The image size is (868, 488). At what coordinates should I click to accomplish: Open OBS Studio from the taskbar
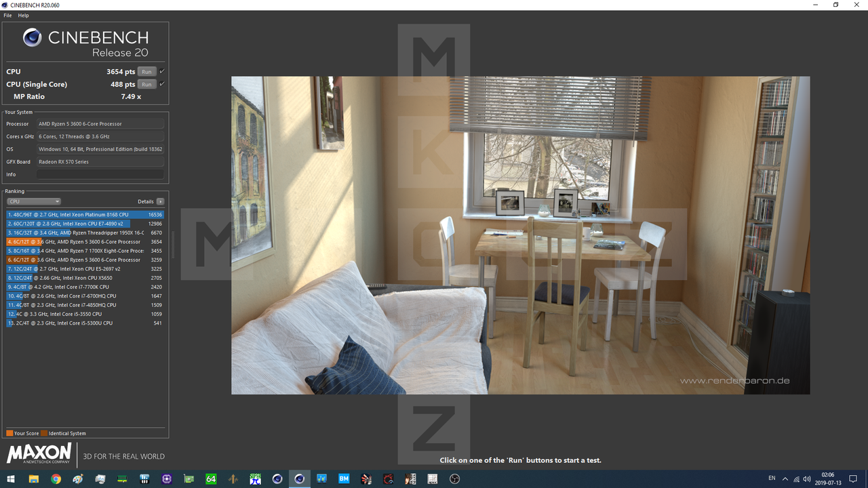455,479
